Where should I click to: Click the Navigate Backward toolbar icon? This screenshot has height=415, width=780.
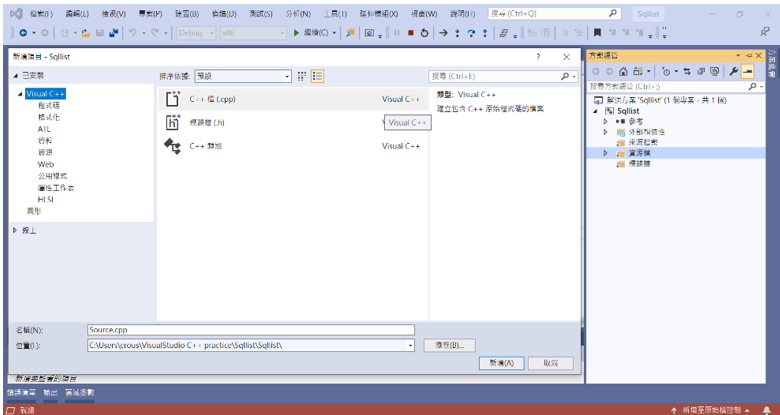point(23,33)
